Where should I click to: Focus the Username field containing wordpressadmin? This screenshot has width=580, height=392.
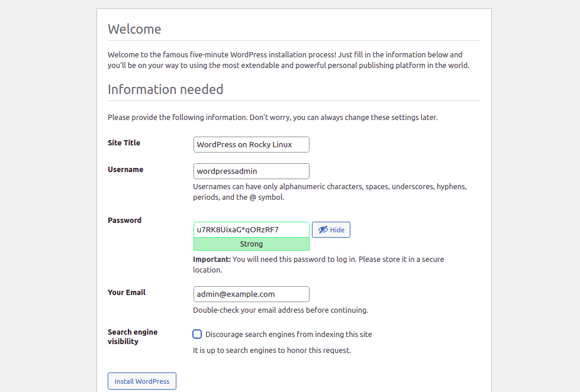251,171
